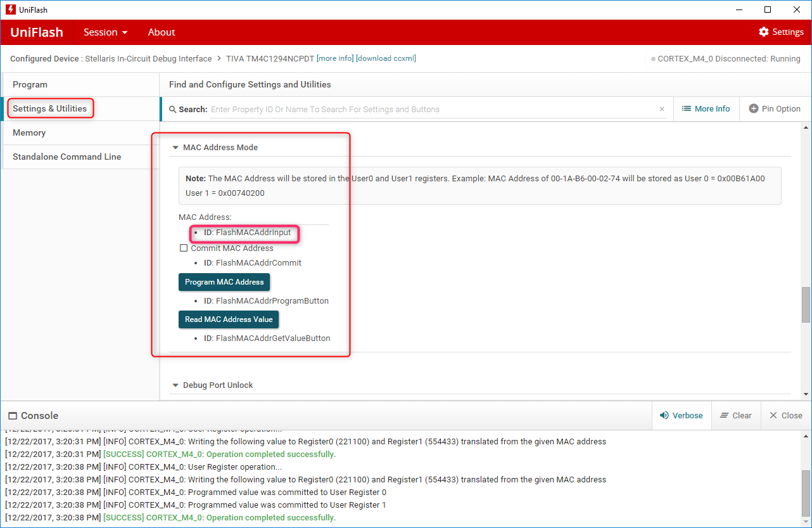Collapse the MAC Address Mode section
The width and height of the screenshot is (812, 528).
(175, 148)
